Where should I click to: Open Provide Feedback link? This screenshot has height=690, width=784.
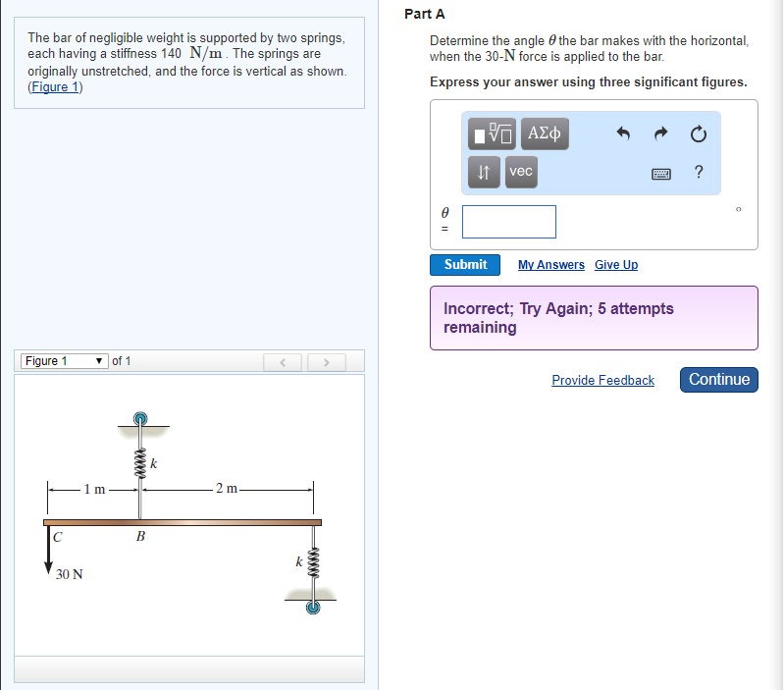pyautogui.click(x=603, y=381)
